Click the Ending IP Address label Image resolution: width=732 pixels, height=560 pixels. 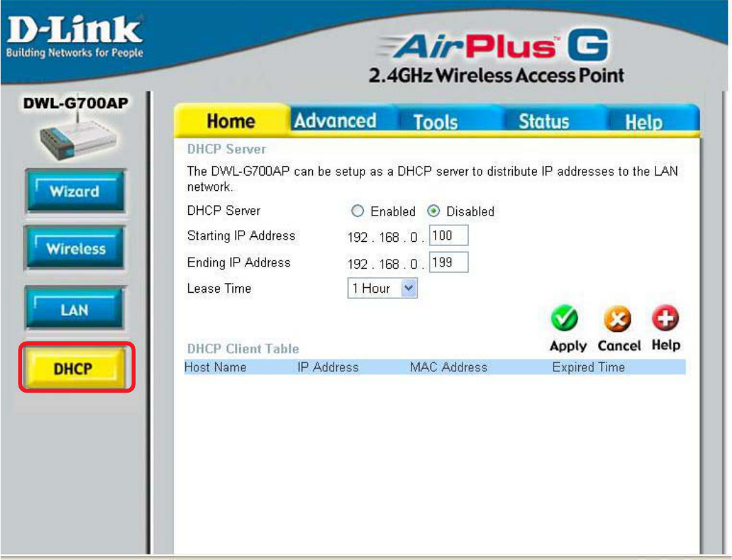pos(238,262)
